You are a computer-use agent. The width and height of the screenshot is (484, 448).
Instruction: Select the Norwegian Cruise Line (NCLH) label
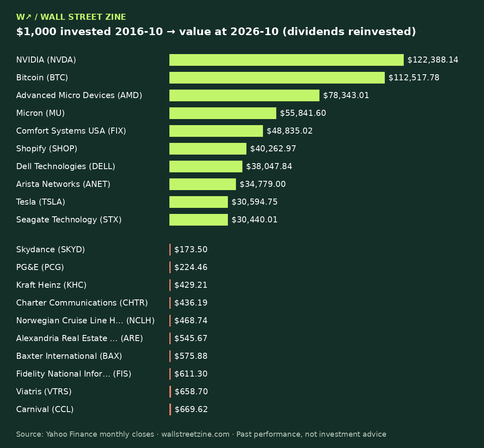click(86, 321)
